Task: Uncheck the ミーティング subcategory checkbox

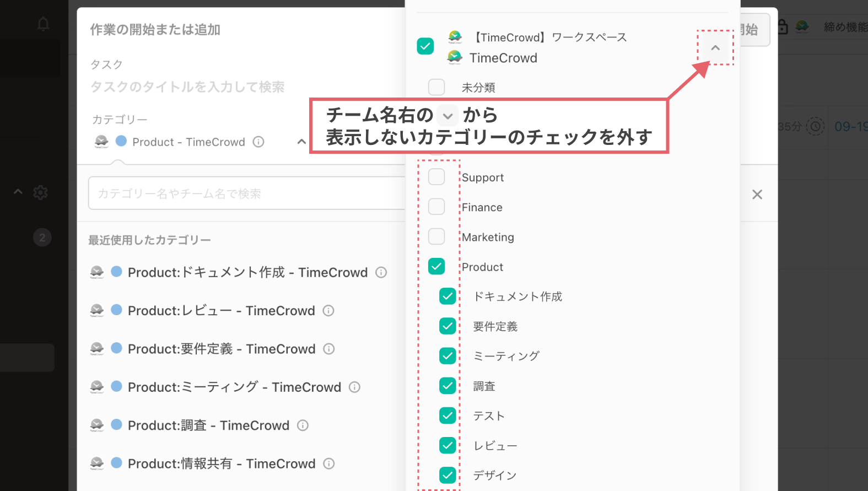Action: pyautogui.click(x=448, y=355)
